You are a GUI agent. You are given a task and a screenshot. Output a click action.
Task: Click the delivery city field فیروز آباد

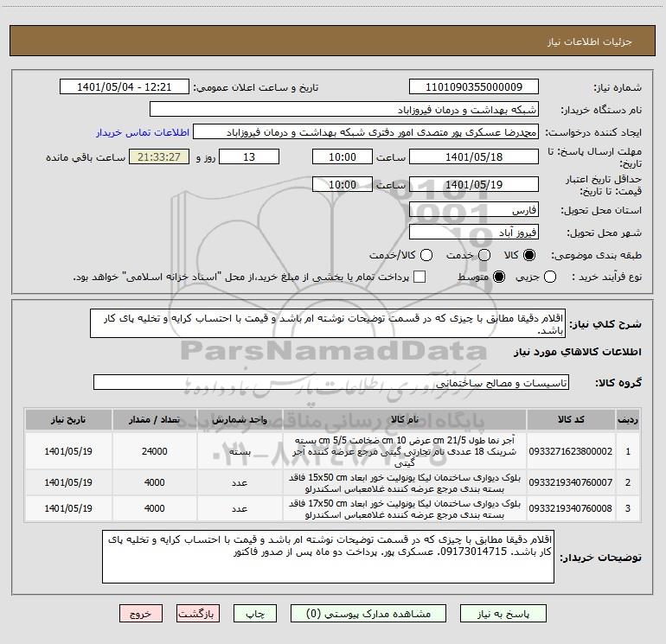[474, 233]
